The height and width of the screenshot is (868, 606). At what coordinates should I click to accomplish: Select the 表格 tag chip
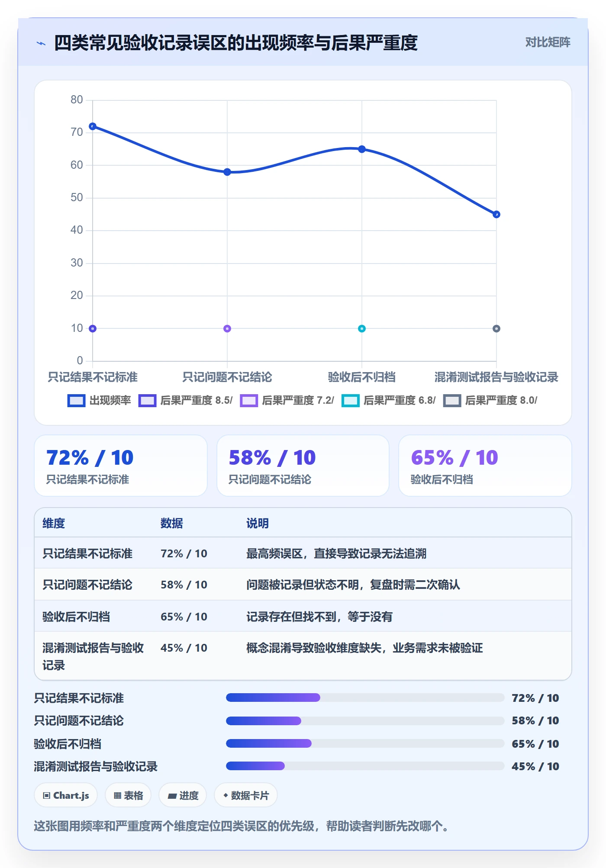coord(128,795)
